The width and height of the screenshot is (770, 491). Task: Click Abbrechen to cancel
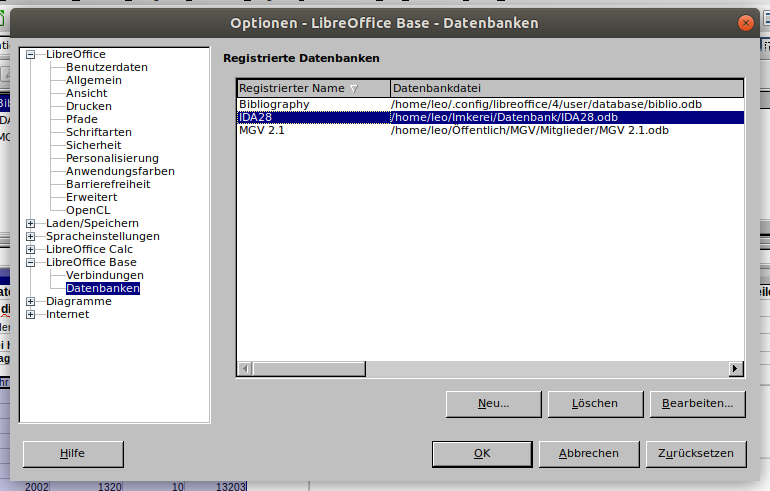coord(589,454)
